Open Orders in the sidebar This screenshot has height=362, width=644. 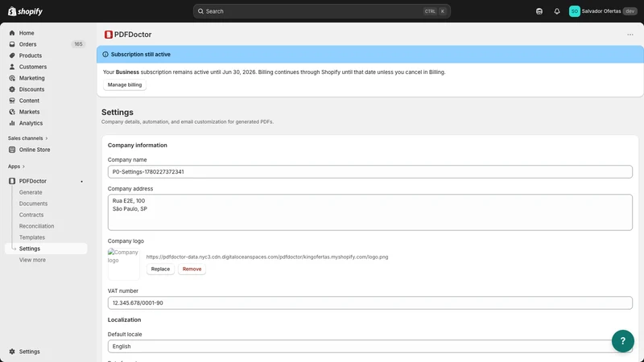[27, 44]
